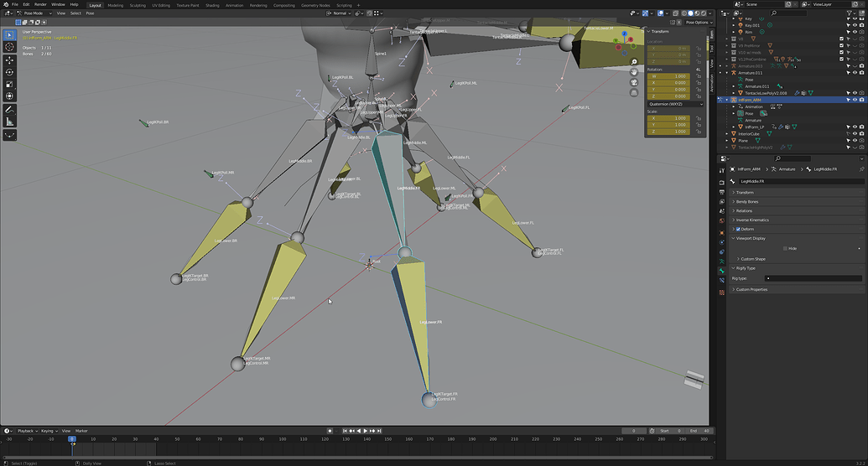Expand the Relations panel

pos(798,211)
